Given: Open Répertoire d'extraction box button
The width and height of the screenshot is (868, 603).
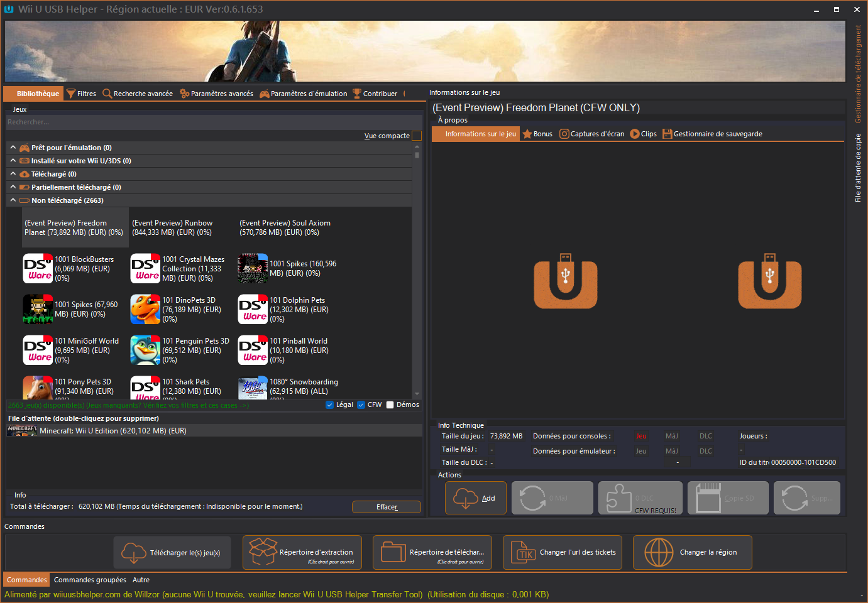Looking at the screenshot, I should [x=302, y=553].
